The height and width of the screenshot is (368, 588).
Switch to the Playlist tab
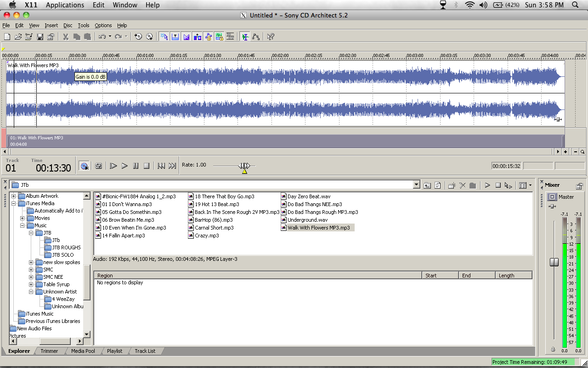114,351
